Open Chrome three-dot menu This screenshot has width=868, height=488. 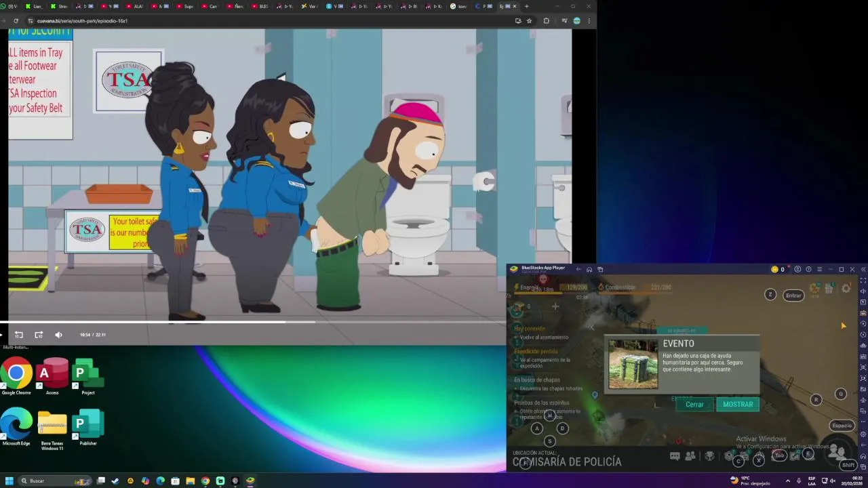click(589, 21)
